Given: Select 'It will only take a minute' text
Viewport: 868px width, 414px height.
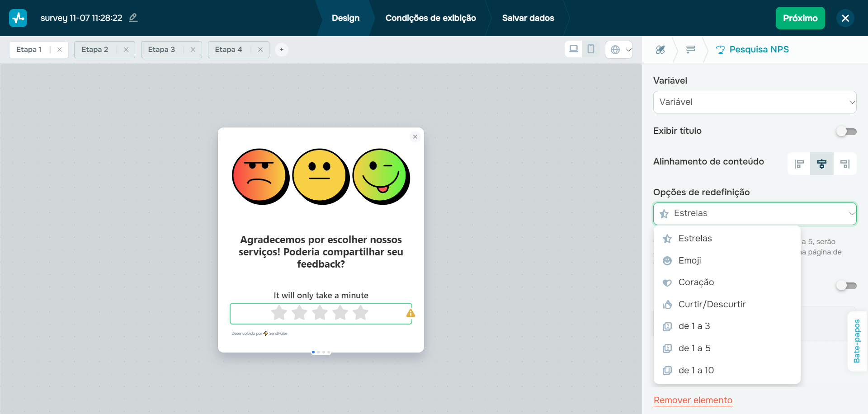Looking at the screenshot, I should [x=321, y=296].
